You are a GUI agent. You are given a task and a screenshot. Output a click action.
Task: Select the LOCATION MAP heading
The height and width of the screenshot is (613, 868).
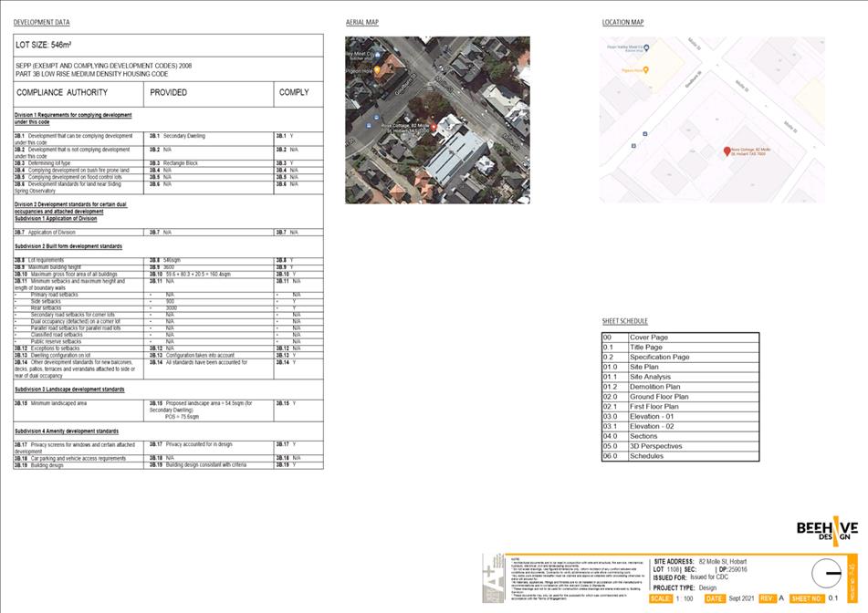point(622,23)
